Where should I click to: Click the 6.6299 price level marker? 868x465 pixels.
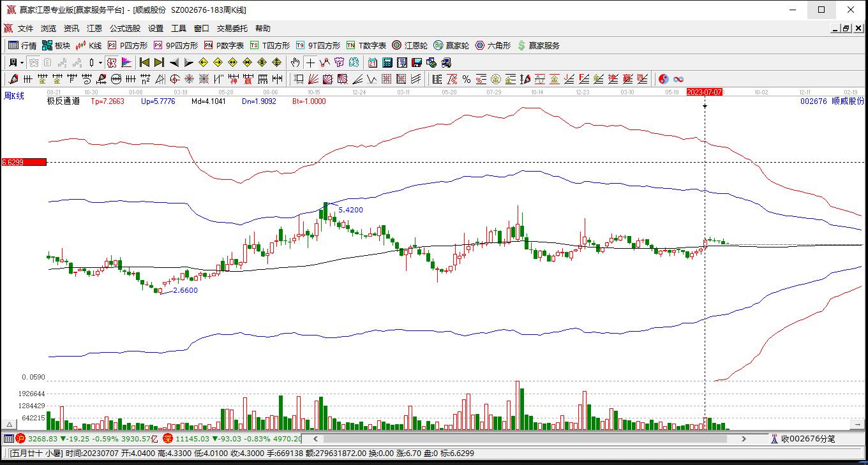coord(24,162)
